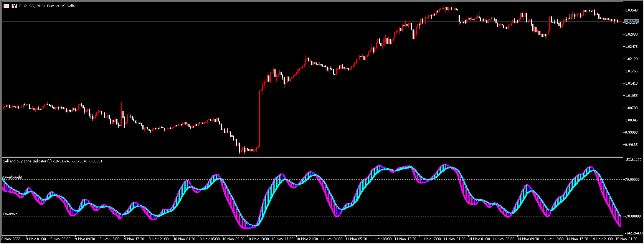This screenshot has height=244, width=644.
Task: Click the 11 Nov 05:30 time label
Action: (356, 239)
